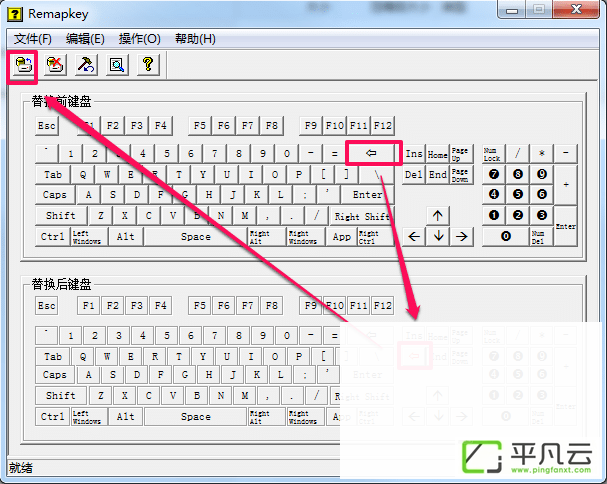Image resolution: width=607 pixels, height=484 pixels.
Task: Select the Esc key in 替换后键盘
Action: pyautogui.click(x=47, y=306)
